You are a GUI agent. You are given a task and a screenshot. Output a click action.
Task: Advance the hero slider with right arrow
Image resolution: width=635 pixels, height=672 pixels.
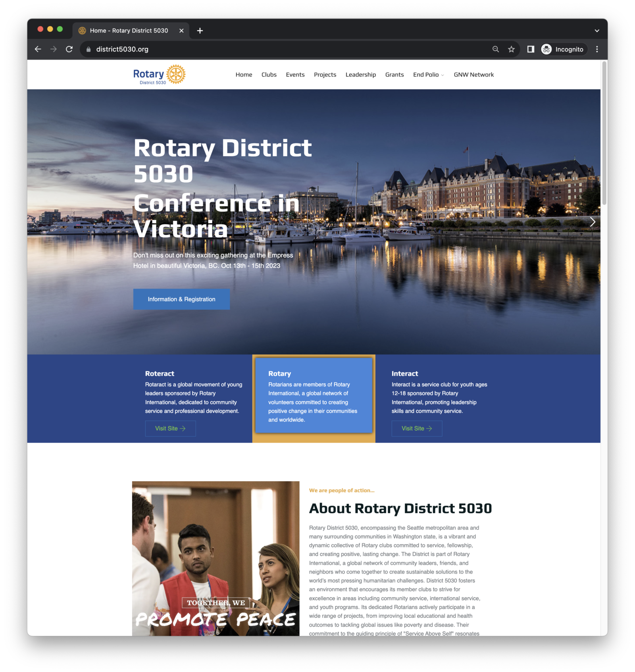[593, 222]
